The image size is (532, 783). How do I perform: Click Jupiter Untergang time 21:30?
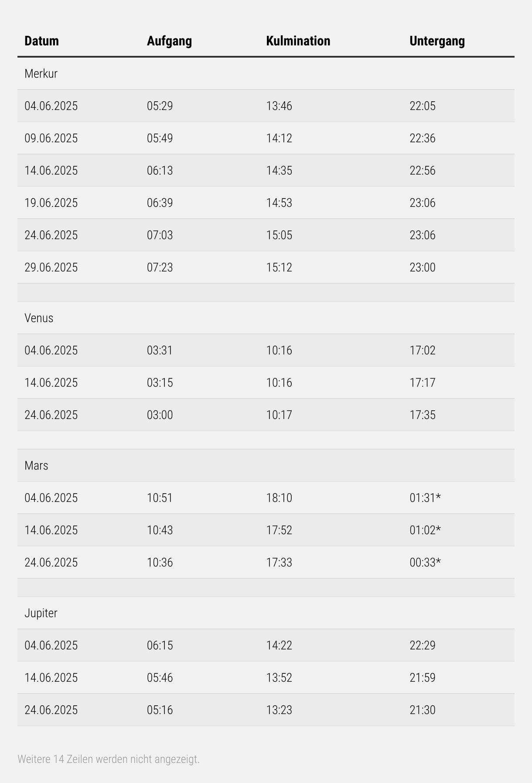coord(422,710)
